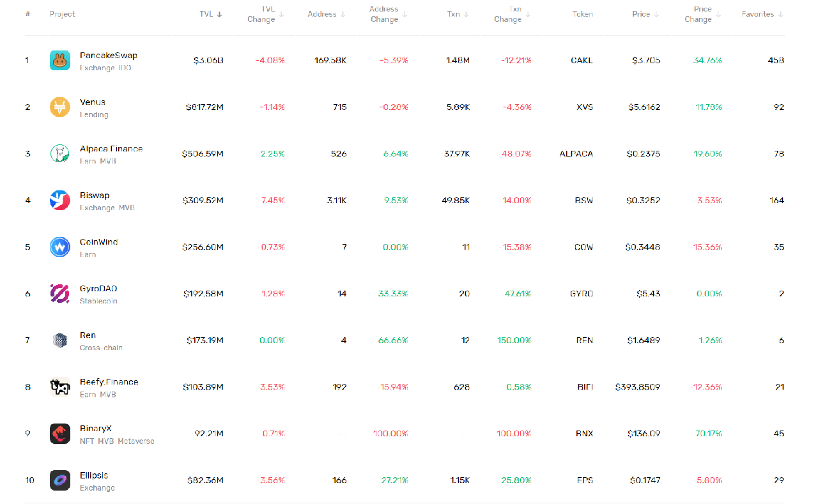Viewport: 818px width, 504px height.
Task: Click Alpaca Finance price $0.2375
Action: point(644,154)
